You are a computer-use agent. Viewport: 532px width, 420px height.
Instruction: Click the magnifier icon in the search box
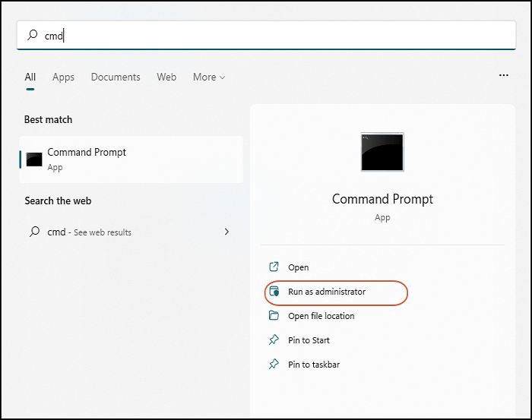(x=33, y=35)
